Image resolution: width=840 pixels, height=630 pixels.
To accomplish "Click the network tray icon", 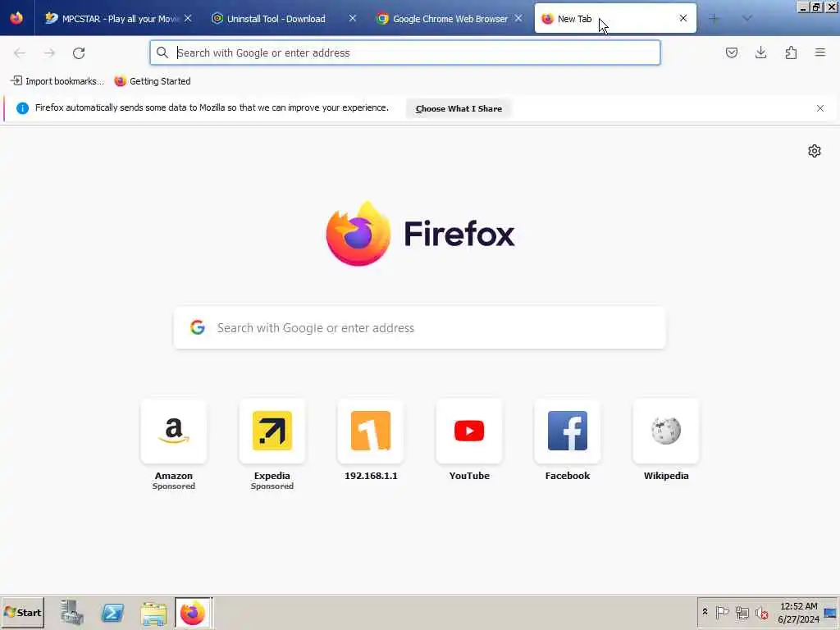I will tap(742, 612).
